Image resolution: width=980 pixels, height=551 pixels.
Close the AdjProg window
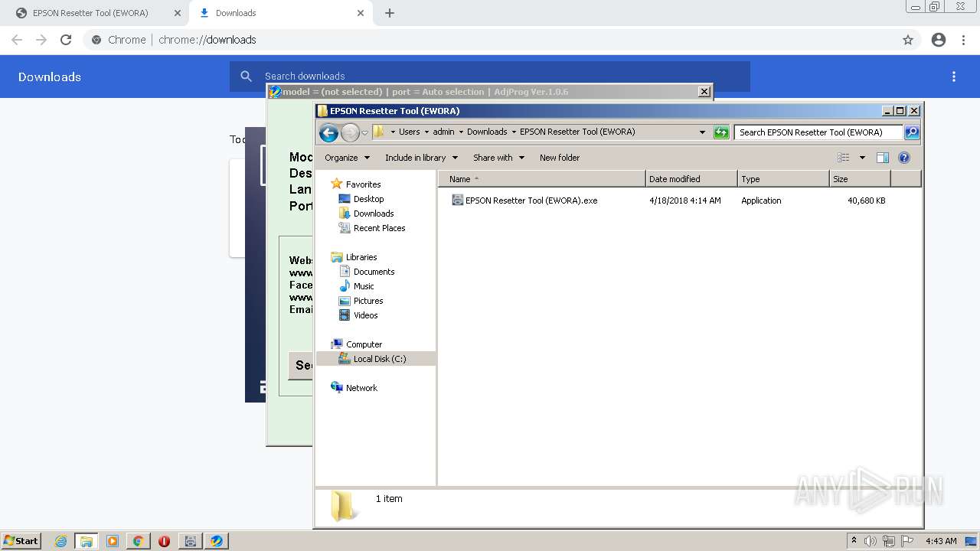pyautogui.click(x=704, y=92)
